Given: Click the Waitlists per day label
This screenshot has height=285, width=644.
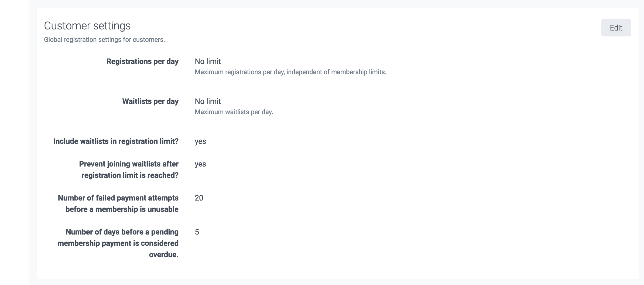Looking at the screenshot, I should pos(150,101).
